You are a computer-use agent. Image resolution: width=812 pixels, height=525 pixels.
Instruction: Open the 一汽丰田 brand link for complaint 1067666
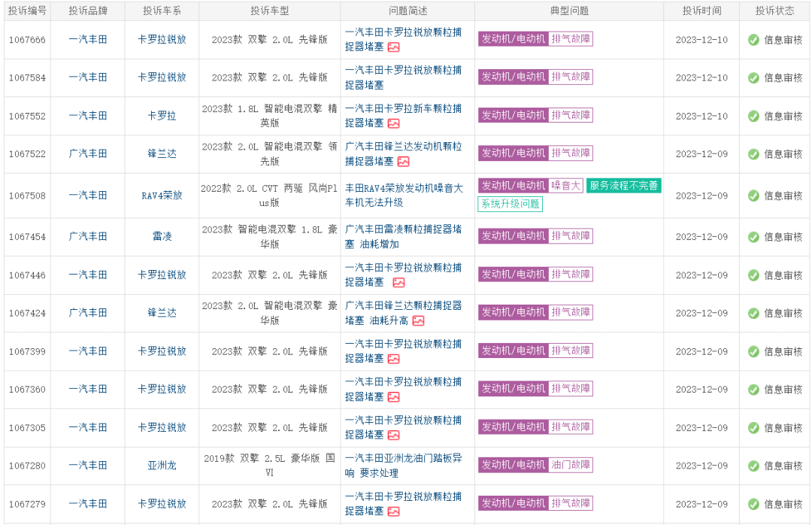pos(88,39)
